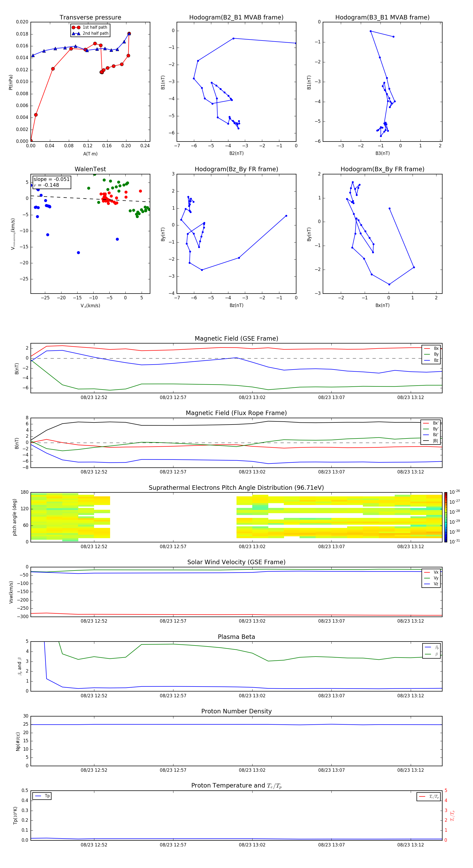
Task: Click the red Te/Tp right axis label
Action: [453, 815]
